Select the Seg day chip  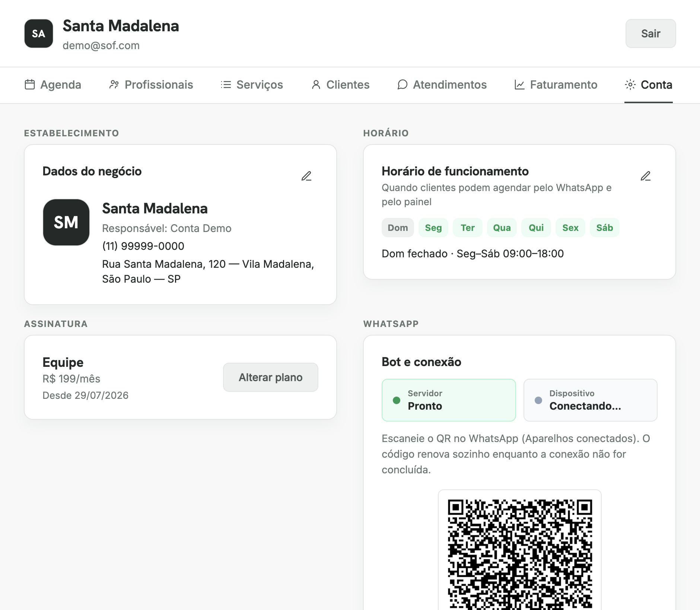point(433,228)
